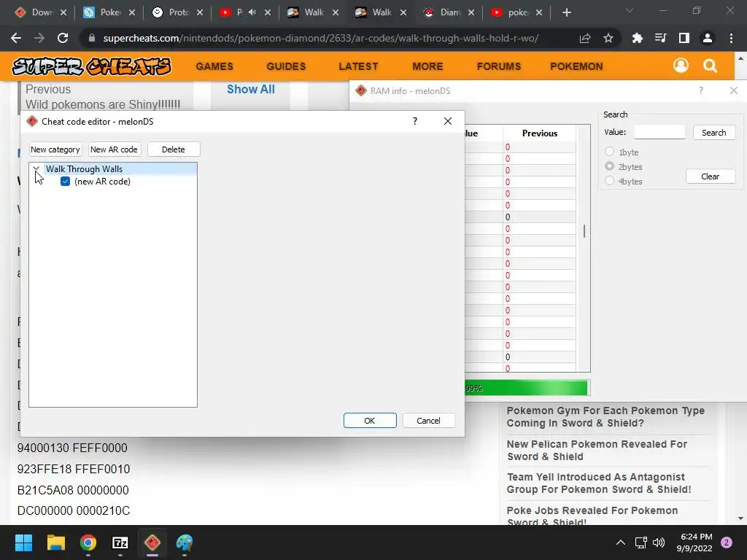Viewport: 747px width, 560px height.
Task: Show hidden system tray icons
Action: (620, 542)
